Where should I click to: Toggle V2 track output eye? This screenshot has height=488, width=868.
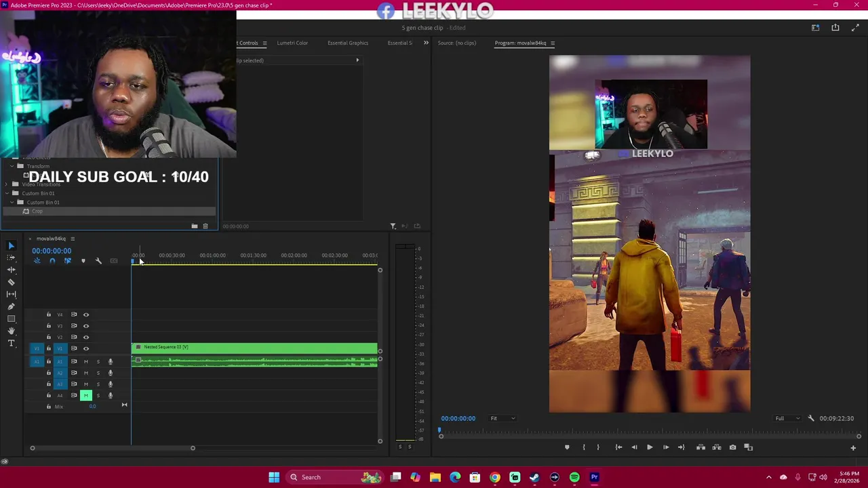(x=86, y=337)
